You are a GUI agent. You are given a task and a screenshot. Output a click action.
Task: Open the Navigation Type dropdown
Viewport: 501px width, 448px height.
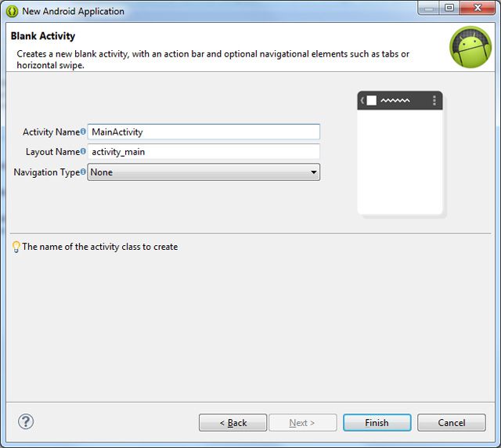coord(204,172)
